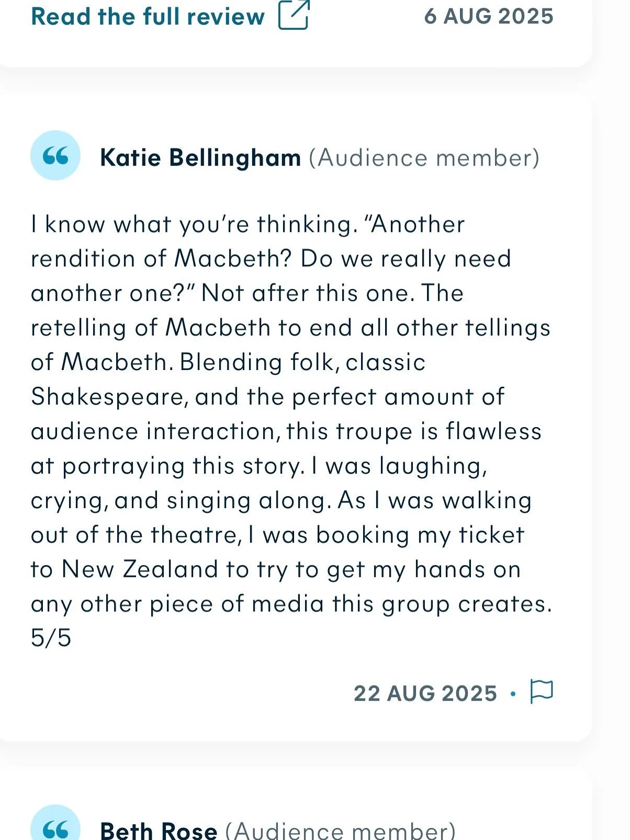Click the Audience member label beside Katie Bellingham
The height and width of the screenshot is (840, 630).
pos(424,158)
